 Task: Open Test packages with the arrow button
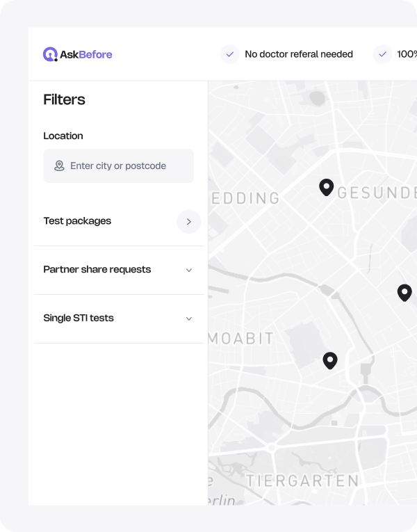coord(188,222)
